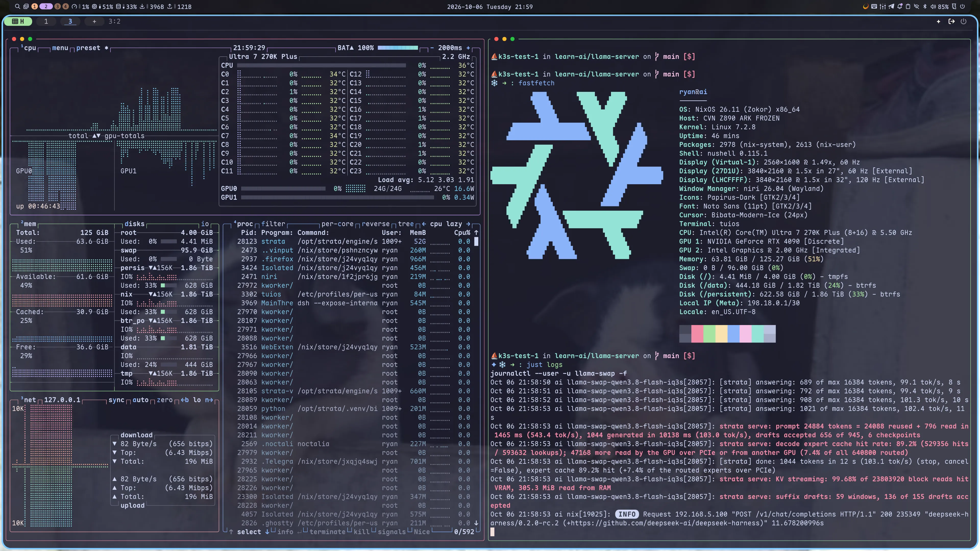This screenshot has width=980, height=551.
Task: Click the network download icon showing 396B
Action: tap(142, 6)
